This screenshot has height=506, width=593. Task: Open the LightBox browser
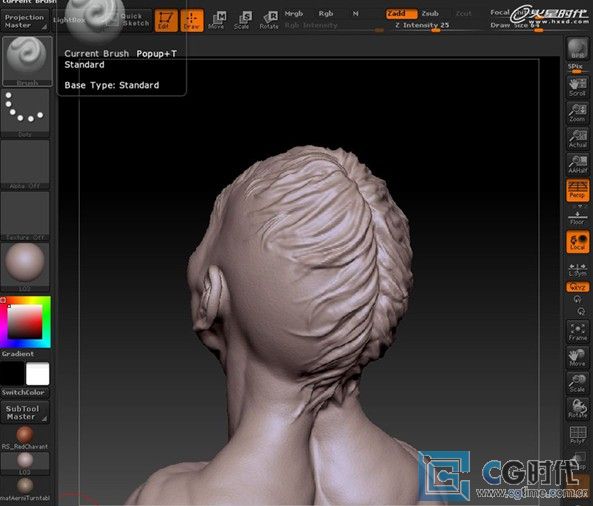click(x=69, y=20)
